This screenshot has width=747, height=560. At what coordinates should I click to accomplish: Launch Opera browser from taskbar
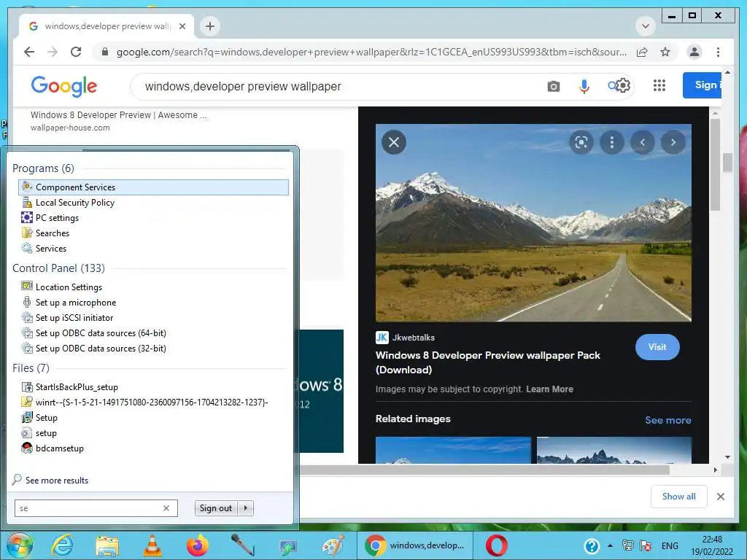(x=496, y=545)
